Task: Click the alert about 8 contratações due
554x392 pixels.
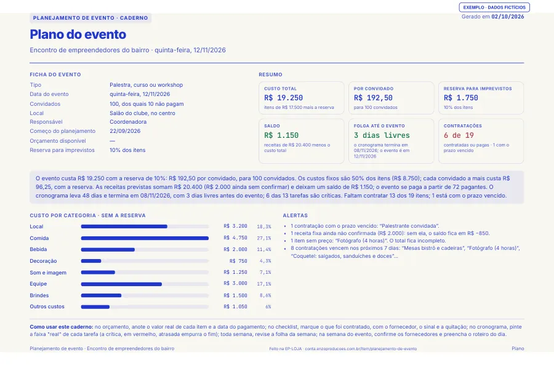Action: pyautogui.click(x=405, y=252)
